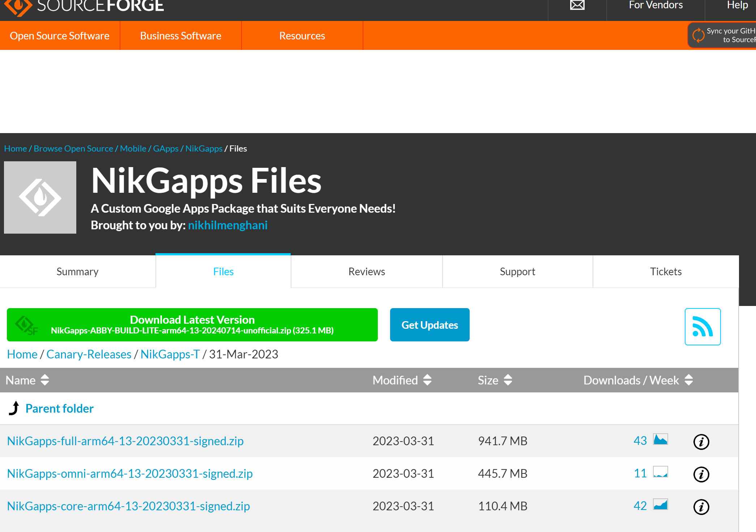This screenshot has height=532, width=756.
Task: Open the Open Source Software menu
Action: coord(60,35)
